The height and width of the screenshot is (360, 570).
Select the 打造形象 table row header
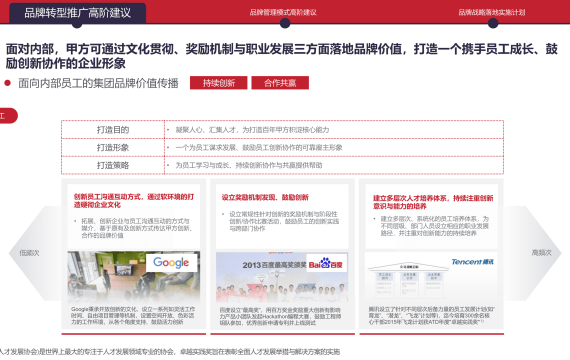pyautogui.click(x=113, y=148)
